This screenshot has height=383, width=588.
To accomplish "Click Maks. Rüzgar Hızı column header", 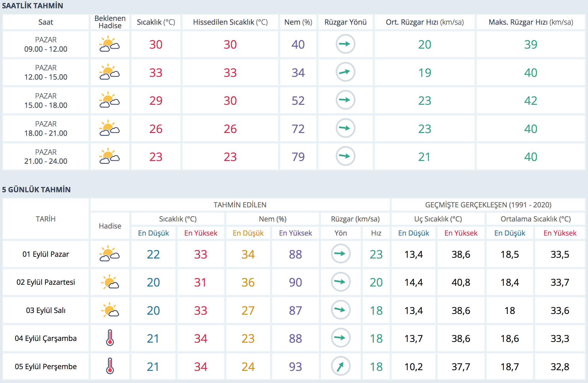I will (x=531, y=22).
